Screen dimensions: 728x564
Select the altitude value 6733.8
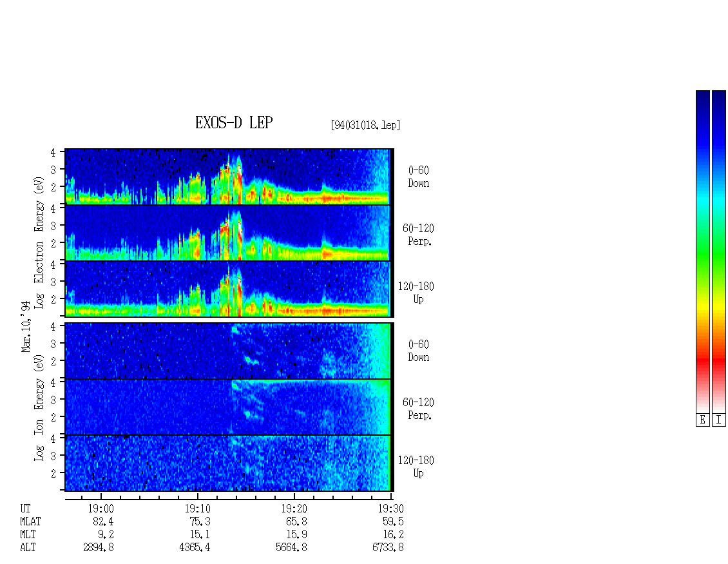388,547
